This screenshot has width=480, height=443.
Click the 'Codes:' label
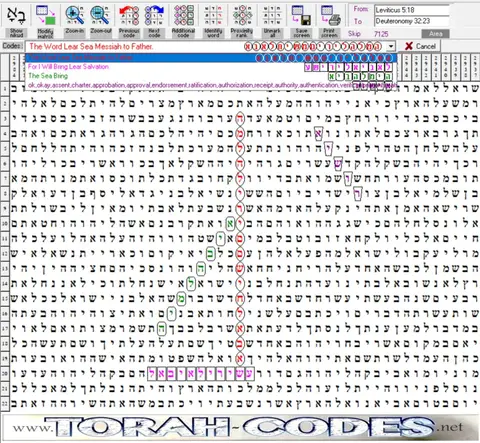[13, 46]
